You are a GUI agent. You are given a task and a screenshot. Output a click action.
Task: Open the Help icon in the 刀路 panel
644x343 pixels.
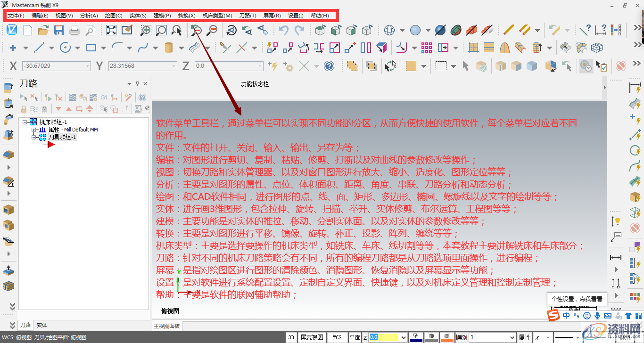142,98
